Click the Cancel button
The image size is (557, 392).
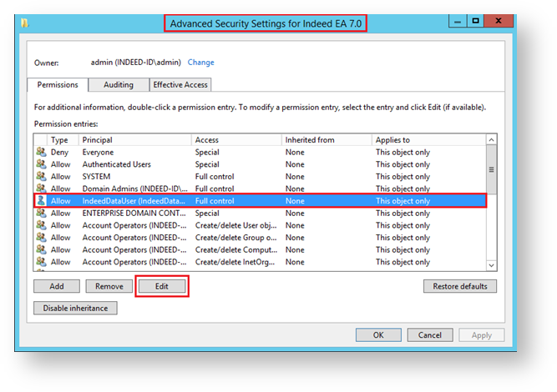(430, 335)
